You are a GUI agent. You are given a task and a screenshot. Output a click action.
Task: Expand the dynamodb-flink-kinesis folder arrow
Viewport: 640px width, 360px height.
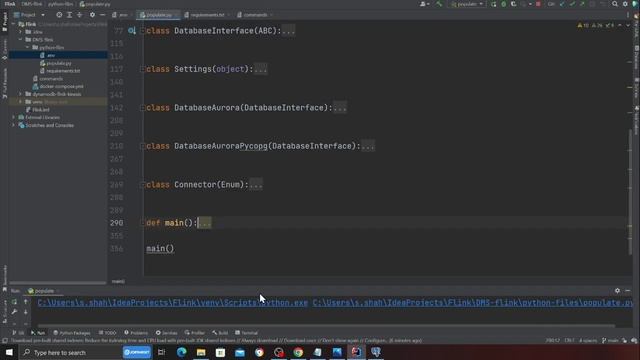pos(20,94)
